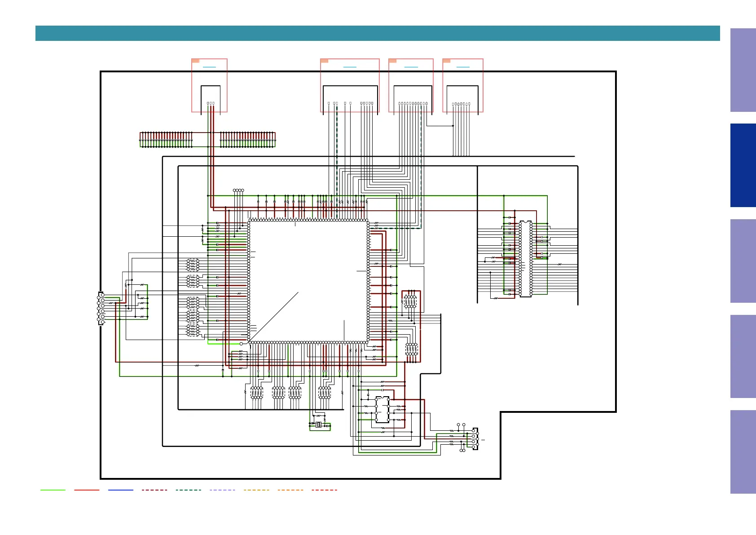The height and width of the screenshot is (535, 756).
Task: Click the four-pin connector at lower right
Action: pos(475,439)
